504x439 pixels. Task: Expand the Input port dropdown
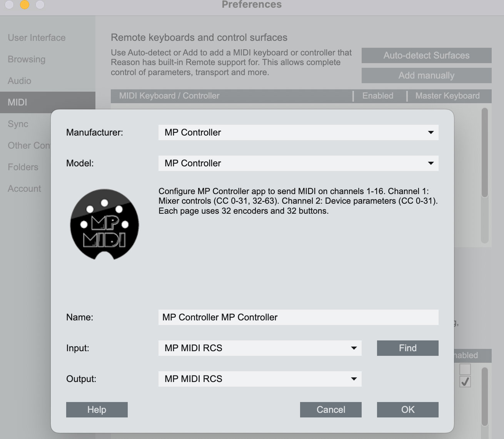(x=260, y=348)
